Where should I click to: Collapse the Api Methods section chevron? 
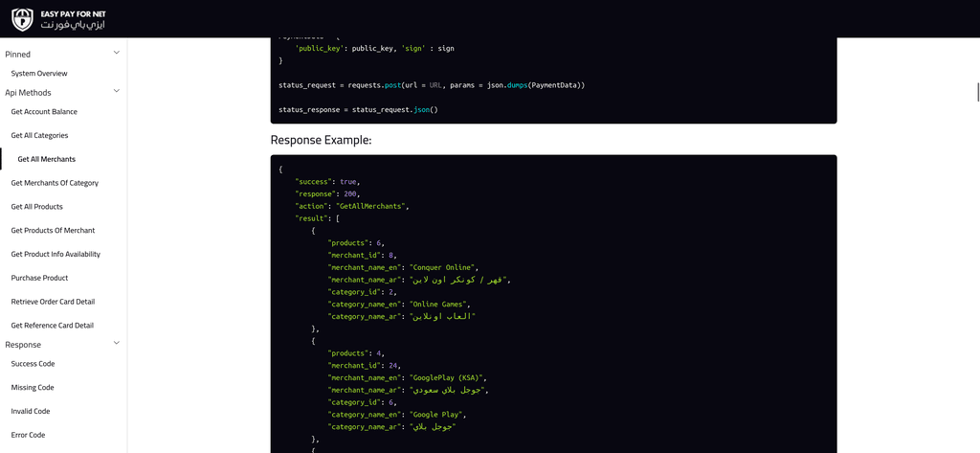pos(116,91)
